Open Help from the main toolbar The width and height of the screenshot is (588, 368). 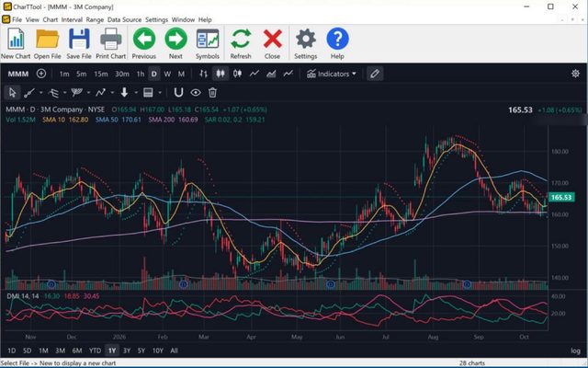tap(337, 39)
